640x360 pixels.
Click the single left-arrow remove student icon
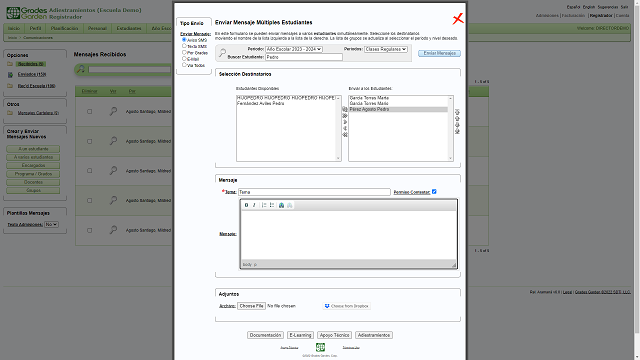tap(345, 129)
